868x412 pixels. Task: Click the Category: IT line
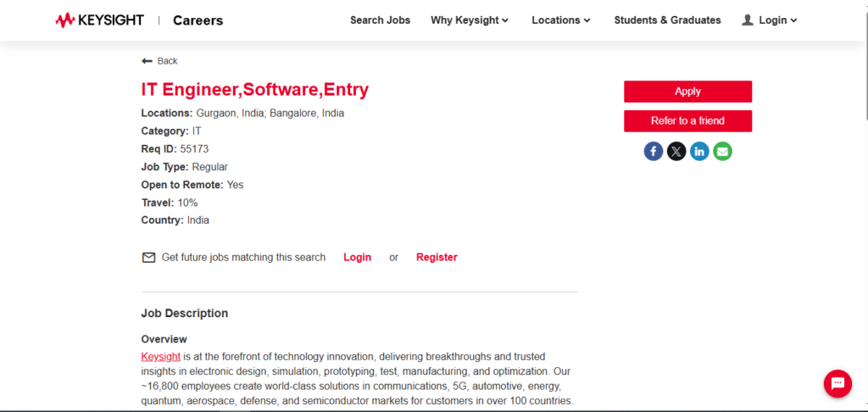pyautogui.click(x=171, y=131)
